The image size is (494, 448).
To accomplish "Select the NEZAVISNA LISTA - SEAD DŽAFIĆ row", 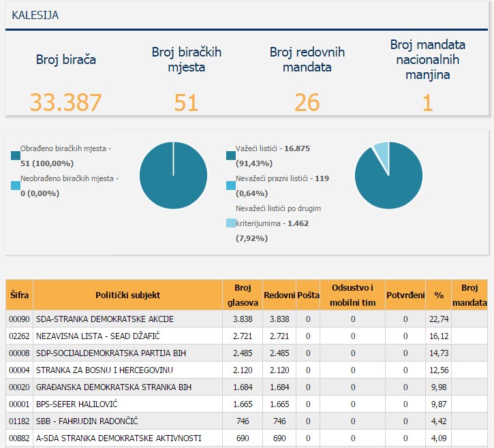I will click(x=129, y=336).
